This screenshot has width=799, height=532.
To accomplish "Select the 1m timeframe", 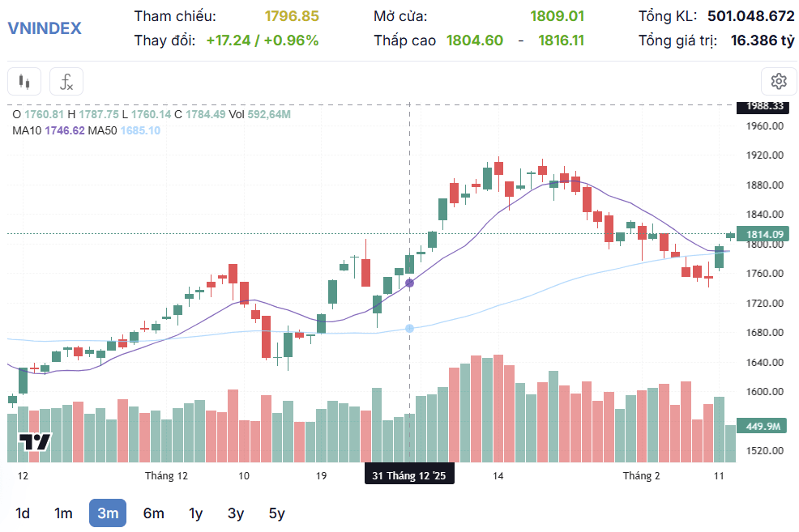I will coord(63,513).
